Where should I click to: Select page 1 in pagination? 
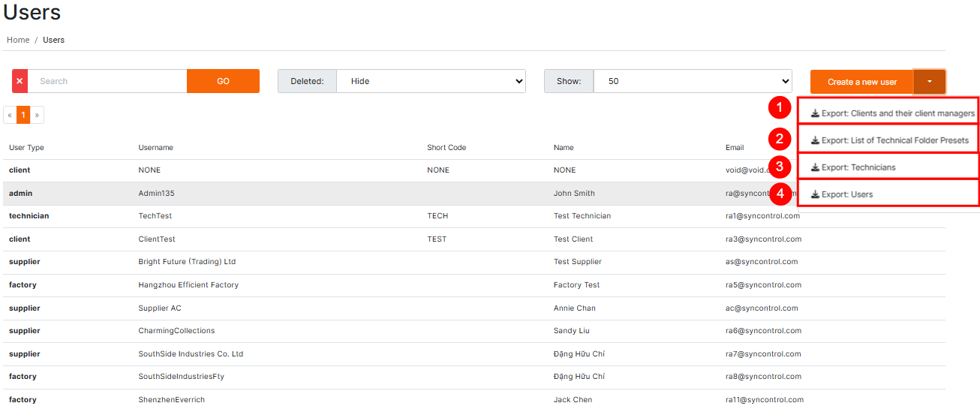point(23,115)
